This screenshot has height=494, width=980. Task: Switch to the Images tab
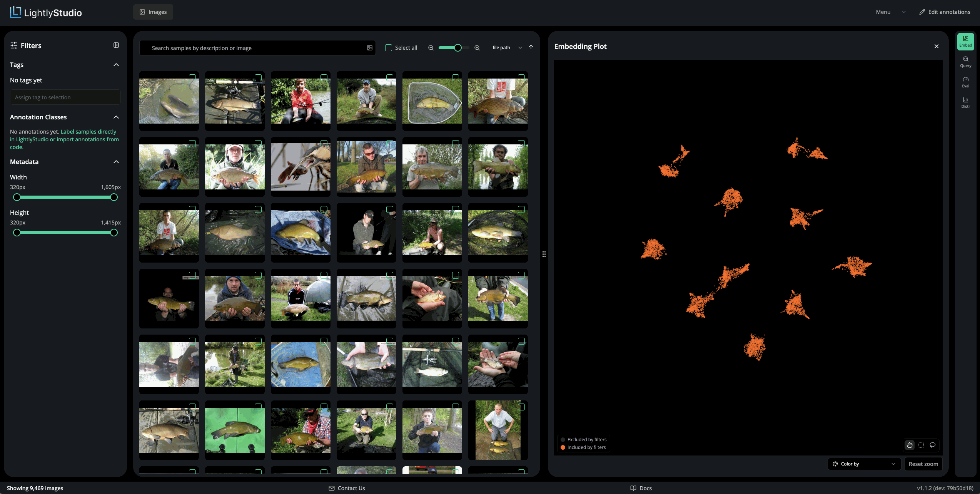(153, 12)
